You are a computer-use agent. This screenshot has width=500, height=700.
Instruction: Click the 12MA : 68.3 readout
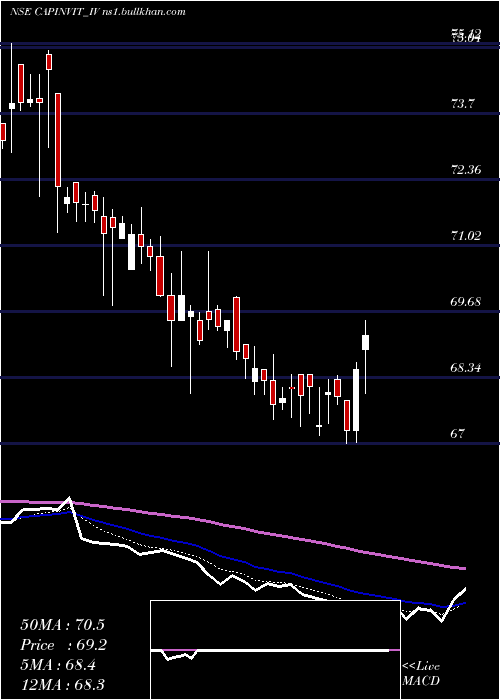coord(62,685)
